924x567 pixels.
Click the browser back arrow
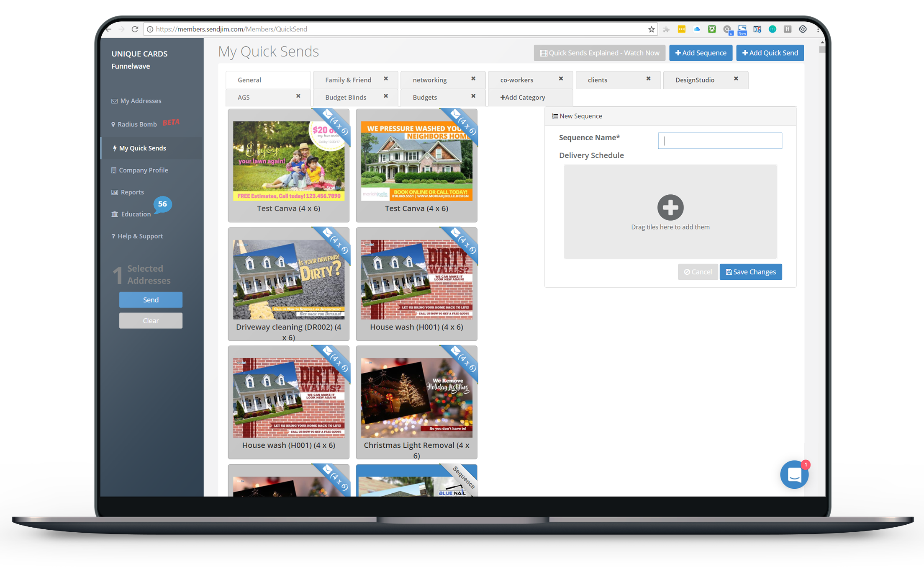click(x=108, y=29)
